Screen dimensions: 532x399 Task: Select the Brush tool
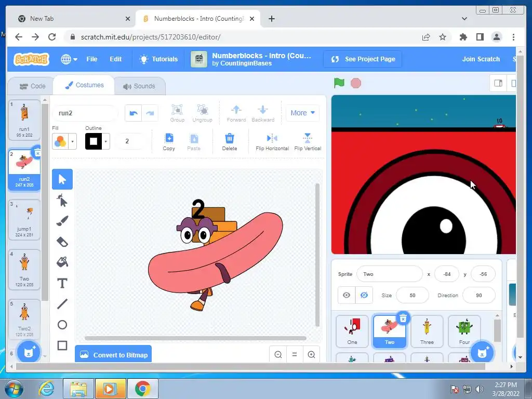point(62,221)
